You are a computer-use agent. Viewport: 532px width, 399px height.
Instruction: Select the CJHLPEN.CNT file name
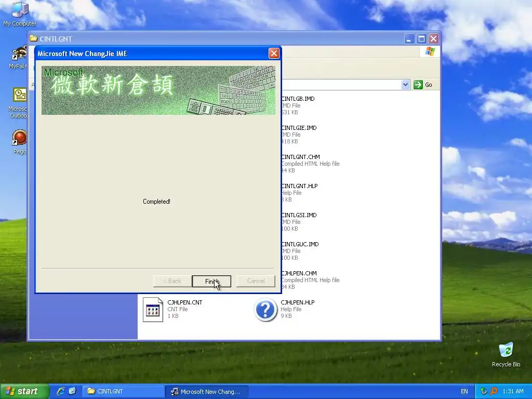(x=184, y=303)
